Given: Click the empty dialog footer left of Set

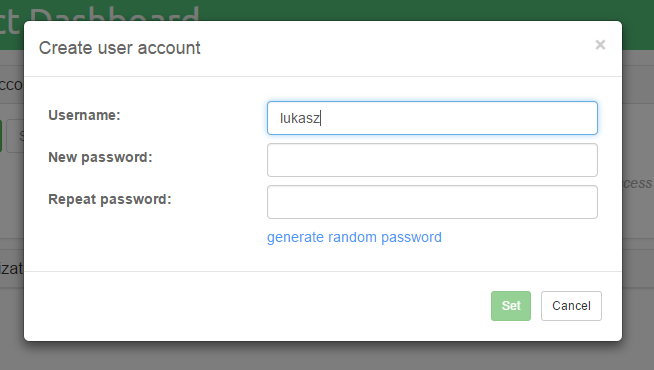Looking at the screenshot, I should (257, 306).
